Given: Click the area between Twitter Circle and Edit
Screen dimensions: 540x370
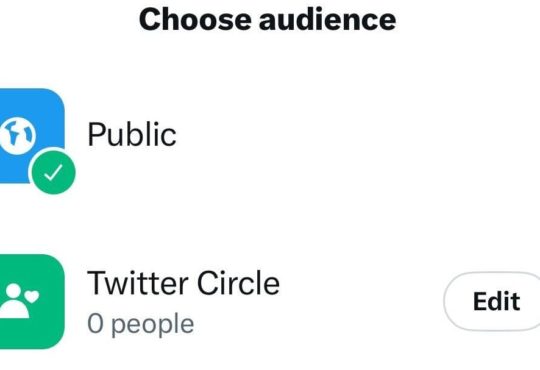Looking at the screenshot, I should coord(362,301).
